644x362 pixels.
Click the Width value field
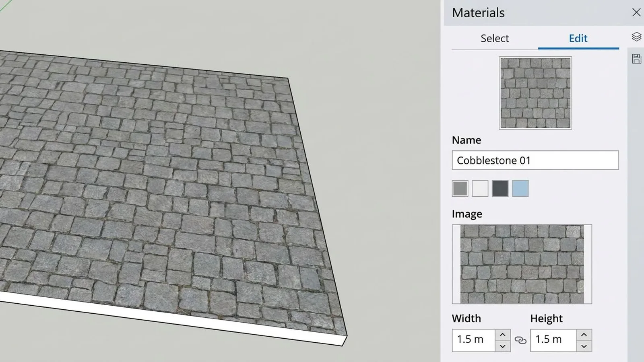[x=473, y=340]
